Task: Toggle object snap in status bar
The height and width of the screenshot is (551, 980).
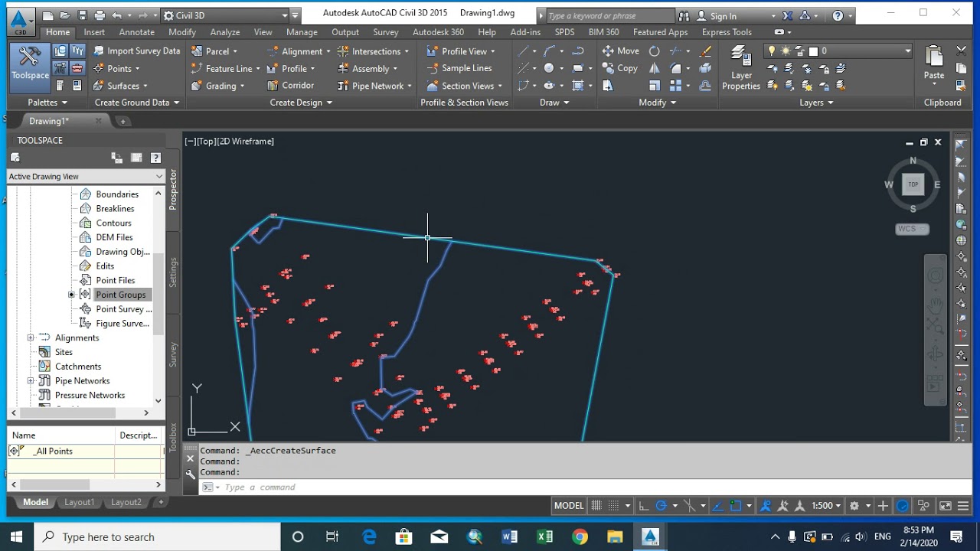Action: tap(736, 506)
